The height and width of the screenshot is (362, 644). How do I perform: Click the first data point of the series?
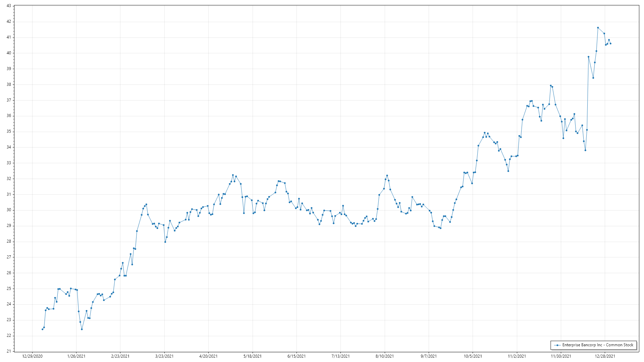42,329
